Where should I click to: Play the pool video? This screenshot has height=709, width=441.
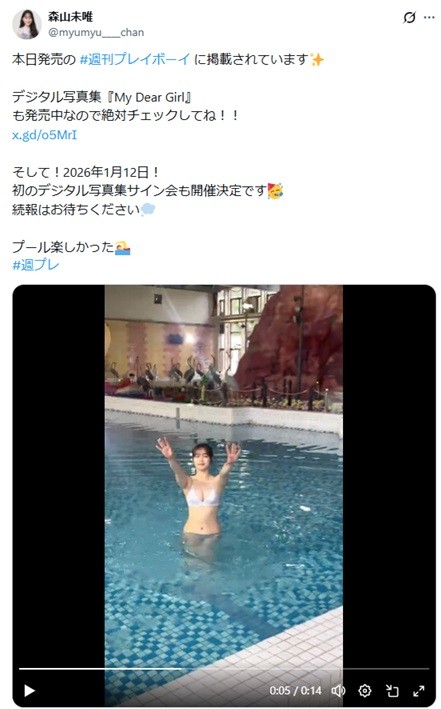(29, 690)
